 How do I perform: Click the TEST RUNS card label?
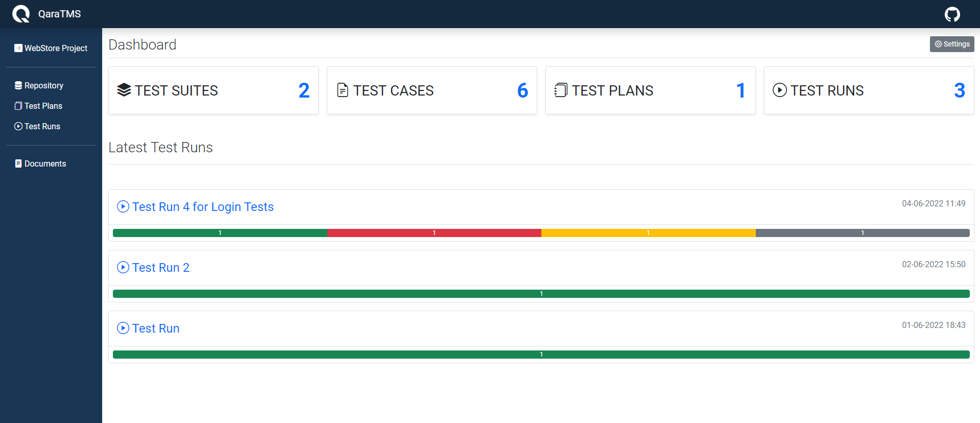click(827, 90)
